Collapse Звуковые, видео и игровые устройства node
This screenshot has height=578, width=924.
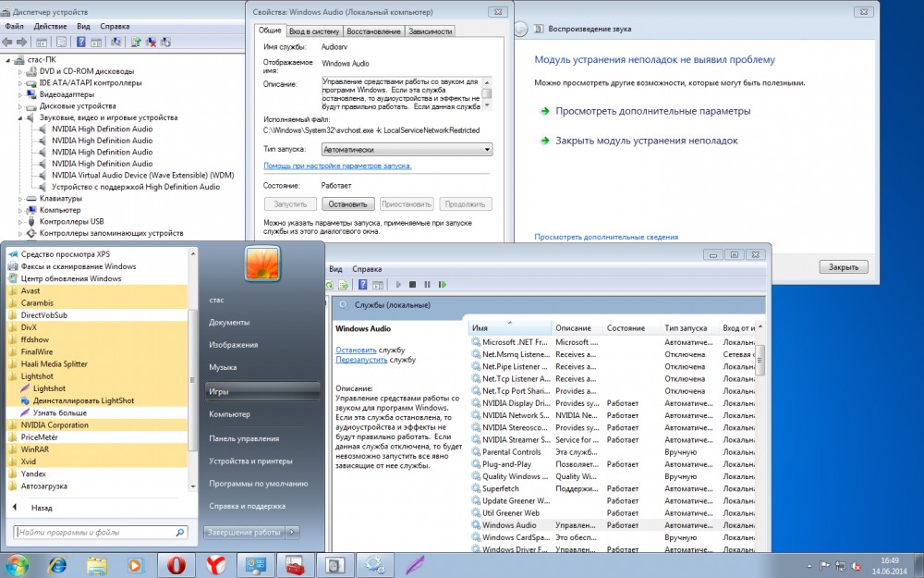[x=20, y=117]
